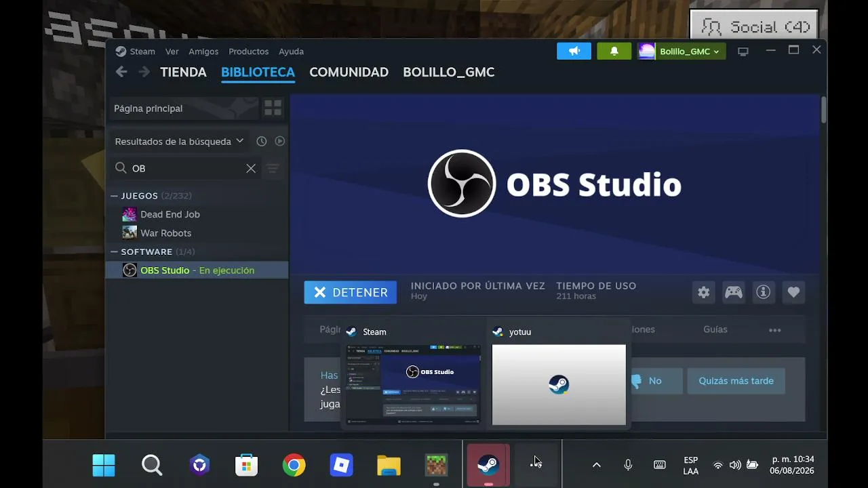Viewport: 868px width, 488px height.
Task: Collapse the JUEGOS category
Action: pos(114,196)
